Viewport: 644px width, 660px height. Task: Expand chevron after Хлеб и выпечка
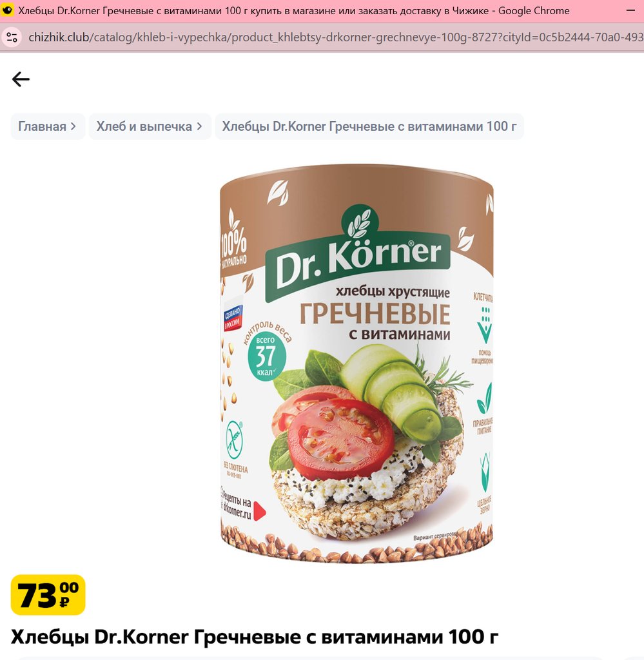point(199,126)
